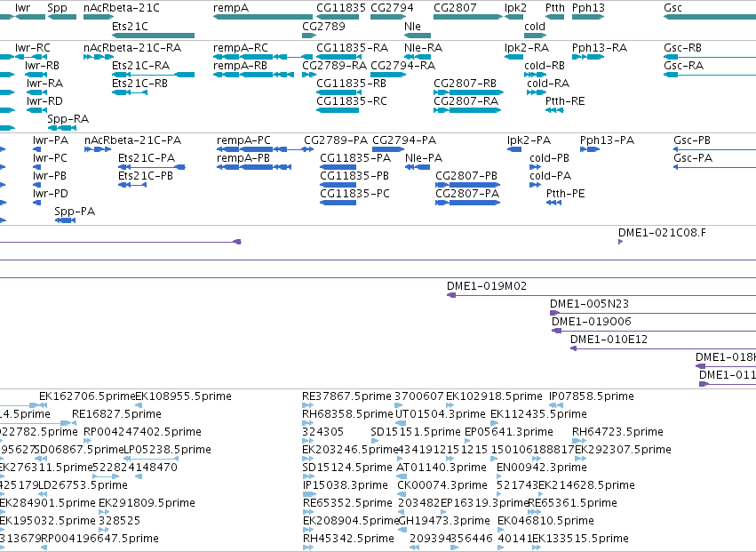756x552 pixels.
Task: Select the Ets21C-RA transcript label
Action: (x=140, y=66)
